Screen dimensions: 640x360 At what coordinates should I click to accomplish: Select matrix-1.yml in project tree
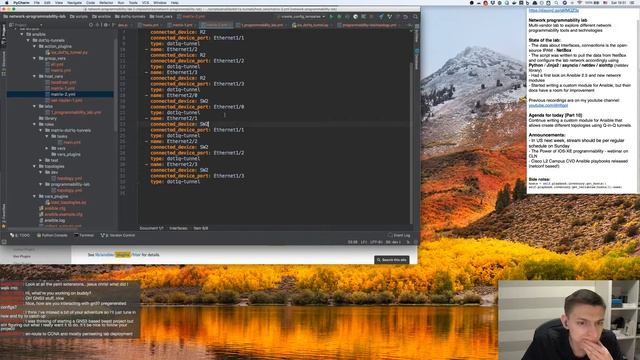pyautogui.click(x=62, y=88)
